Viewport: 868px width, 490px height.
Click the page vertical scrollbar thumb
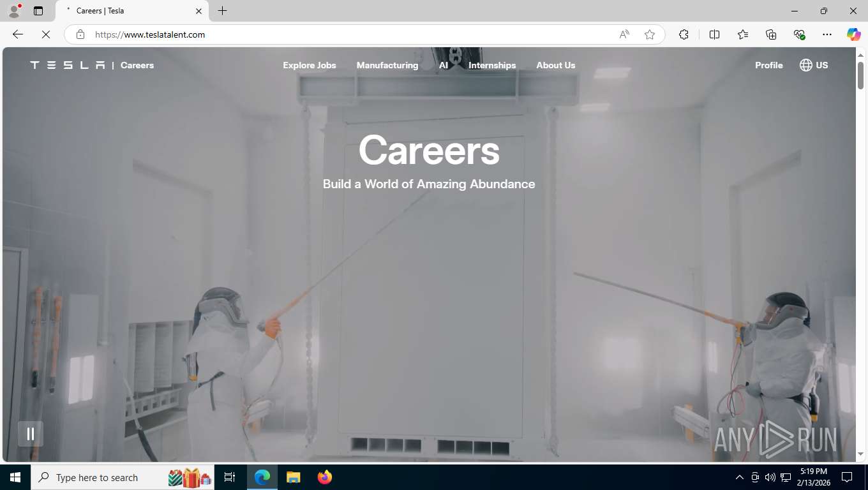(x=860, y=75)
